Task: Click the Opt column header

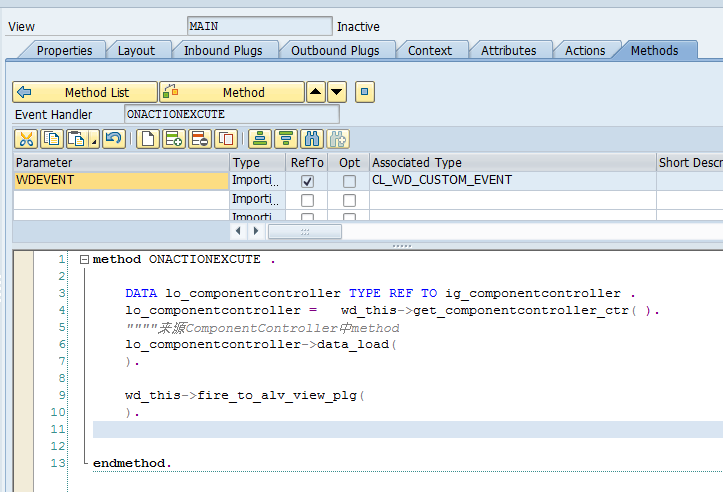Action: point(349,162)
